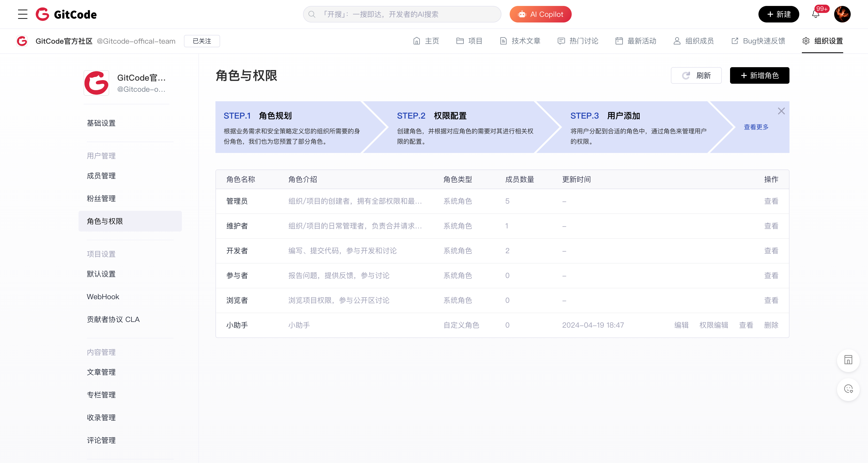Click the AI Copilot robot button
This screenshot has height=463, width=868.
[540, 14]
